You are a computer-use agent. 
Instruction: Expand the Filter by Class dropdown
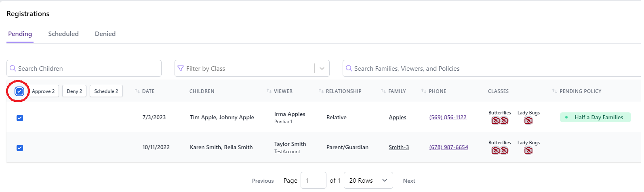(322, 69)
